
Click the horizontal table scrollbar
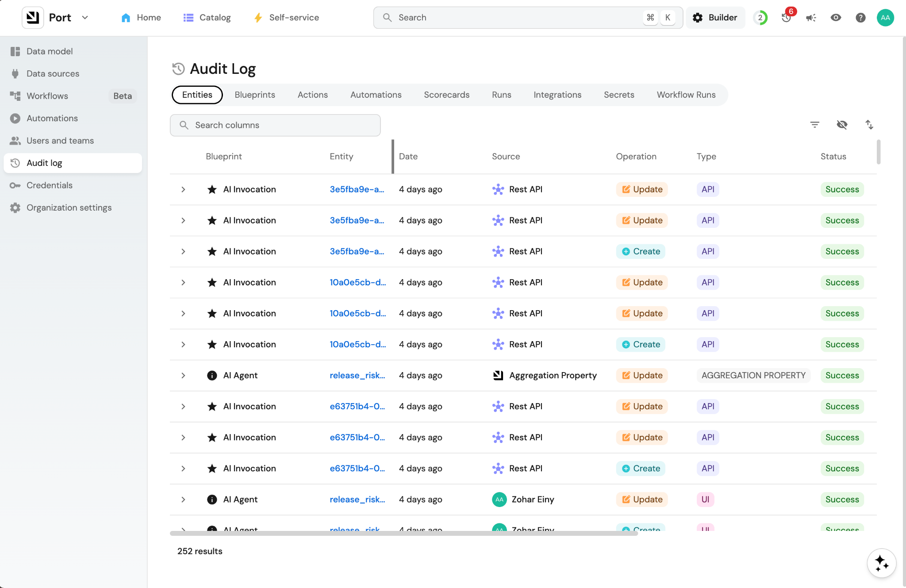[x=403, y=533]
